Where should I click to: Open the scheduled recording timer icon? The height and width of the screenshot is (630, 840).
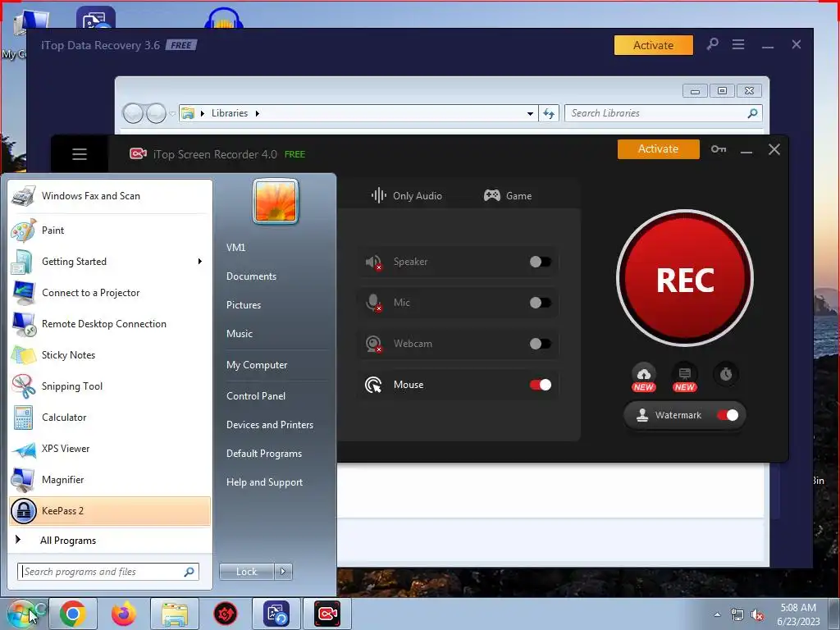pyautogui.click(x=726, y=374)
